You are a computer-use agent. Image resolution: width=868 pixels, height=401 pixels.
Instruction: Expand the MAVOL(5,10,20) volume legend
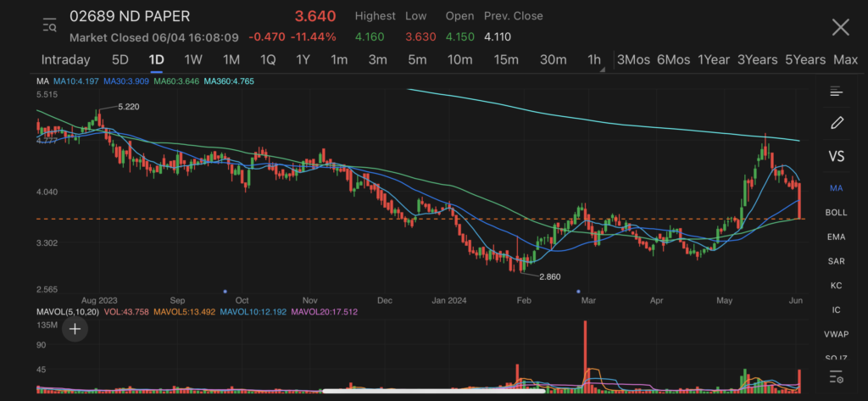(68, 312)
